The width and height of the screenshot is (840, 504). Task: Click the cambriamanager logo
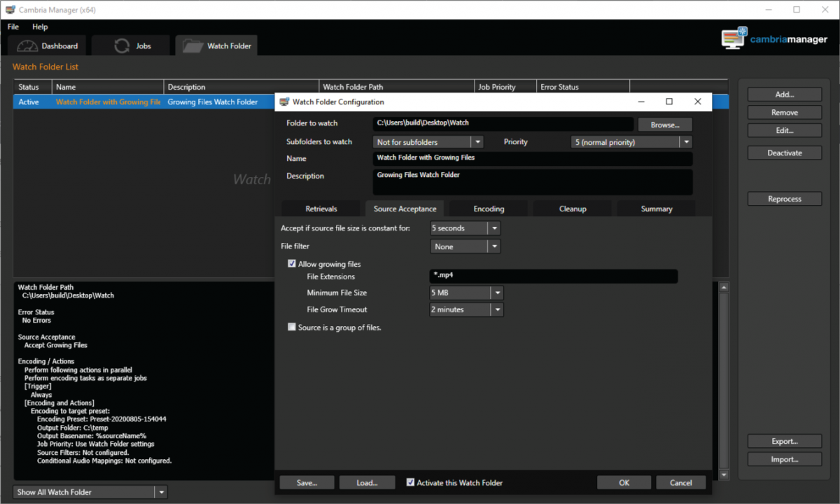point(774,38)
